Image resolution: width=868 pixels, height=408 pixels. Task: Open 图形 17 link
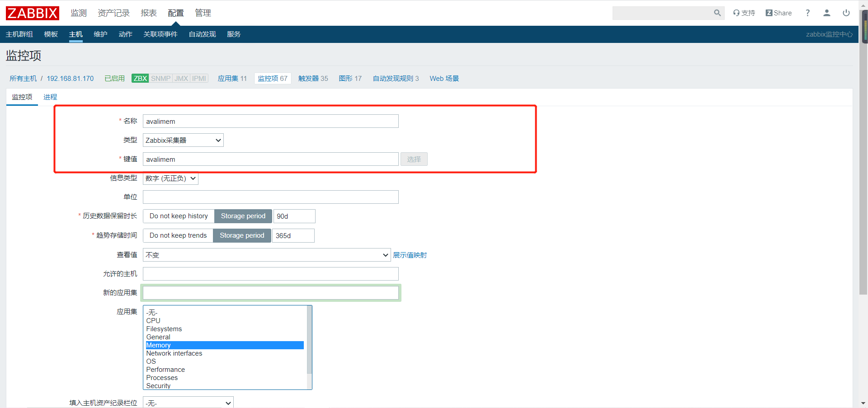click(350, 79)
